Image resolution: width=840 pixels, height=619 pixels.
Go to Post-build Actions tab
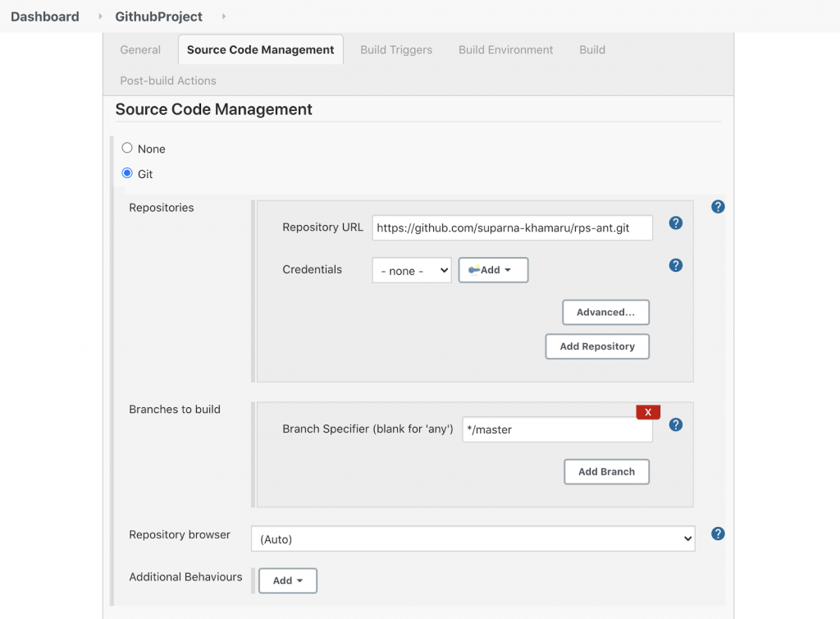[168, 80]
